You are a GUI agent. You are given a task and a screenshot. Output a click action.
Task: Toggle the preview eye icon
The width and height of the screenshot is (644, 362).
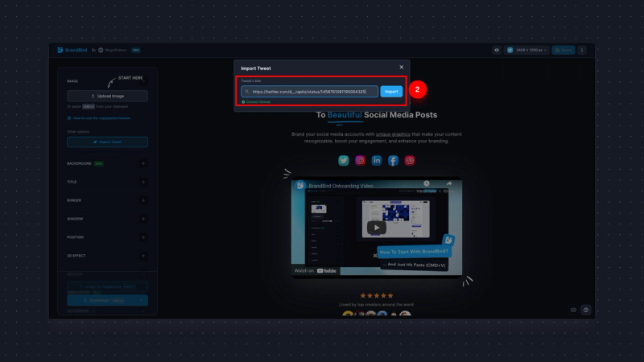[x=497, y=50]
